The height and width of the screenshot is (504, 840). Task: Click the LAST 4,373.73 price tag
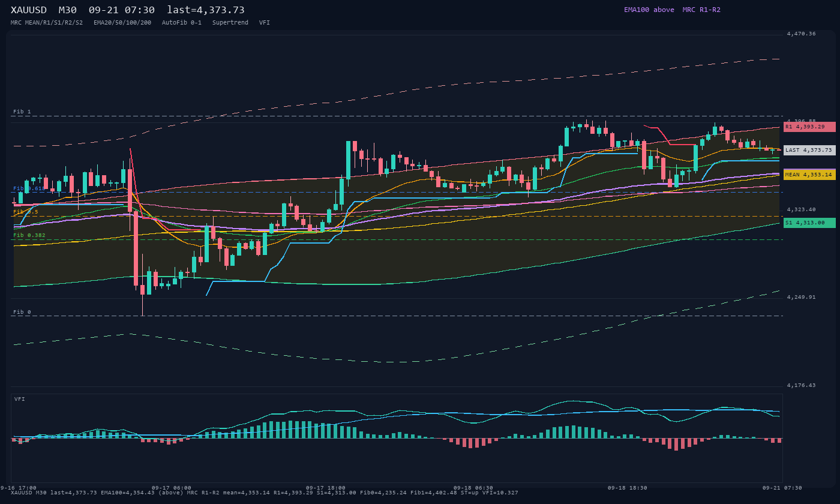809,150
